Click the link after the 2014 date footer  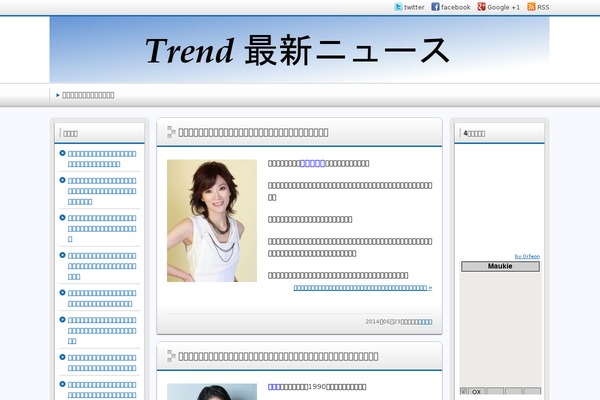pos(425,322)
